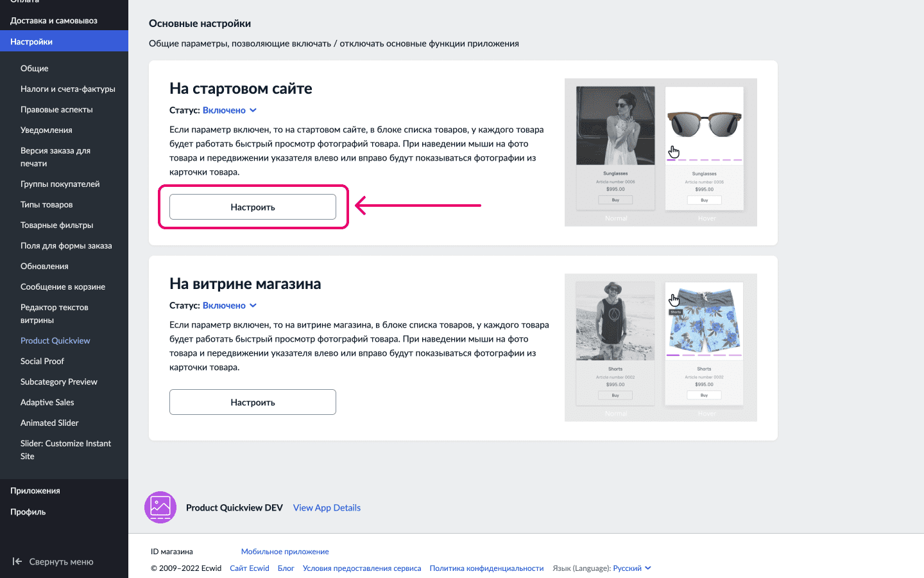Open 'Мобильное приложение' footer link
Screen dimensions: 924x578
(285, 552)
